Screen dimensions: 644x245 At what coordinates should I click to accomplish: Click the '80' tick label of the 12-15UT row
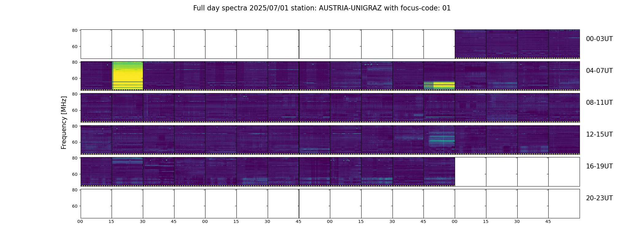(x=75, y=126)
